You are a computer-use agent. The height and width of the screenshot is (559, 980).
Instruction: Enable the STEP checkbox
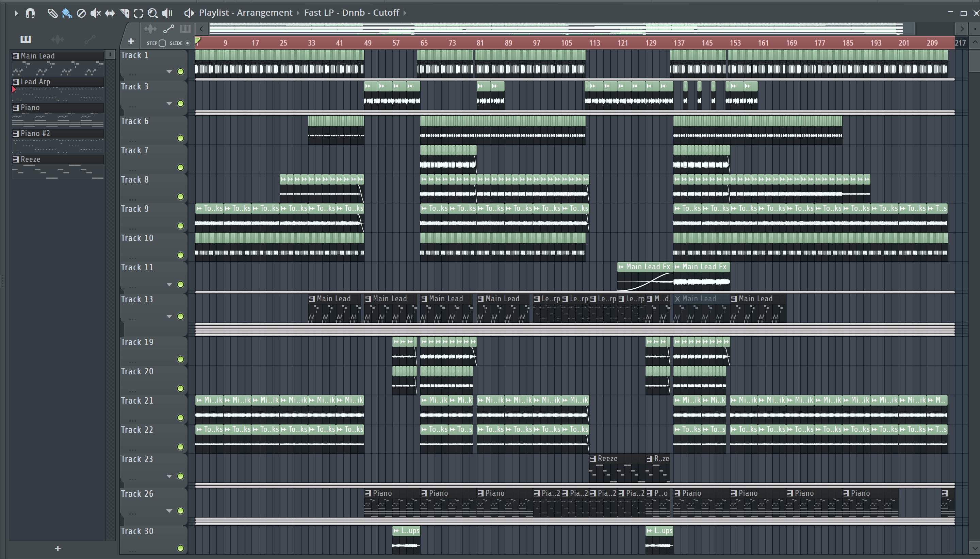pos(162,43)
